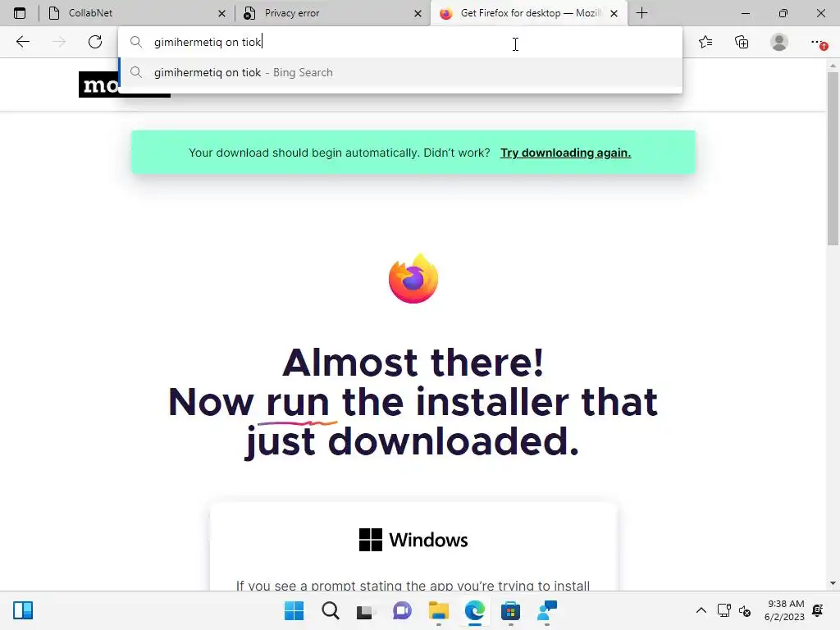Close the Privacy error tab

[418, 13]
